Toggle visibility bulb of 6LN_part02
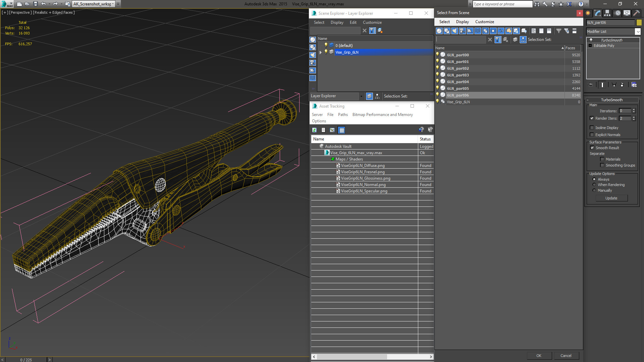This screenshot has width=644, height=362. coord(437,68)
